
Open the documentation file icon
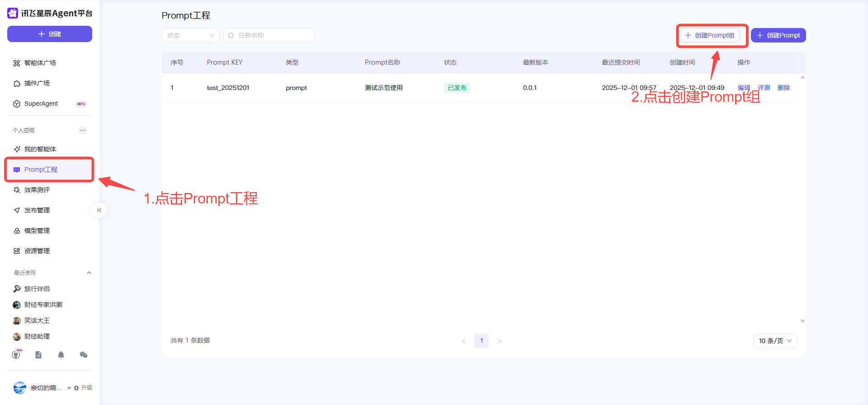[x=38, y=355]
